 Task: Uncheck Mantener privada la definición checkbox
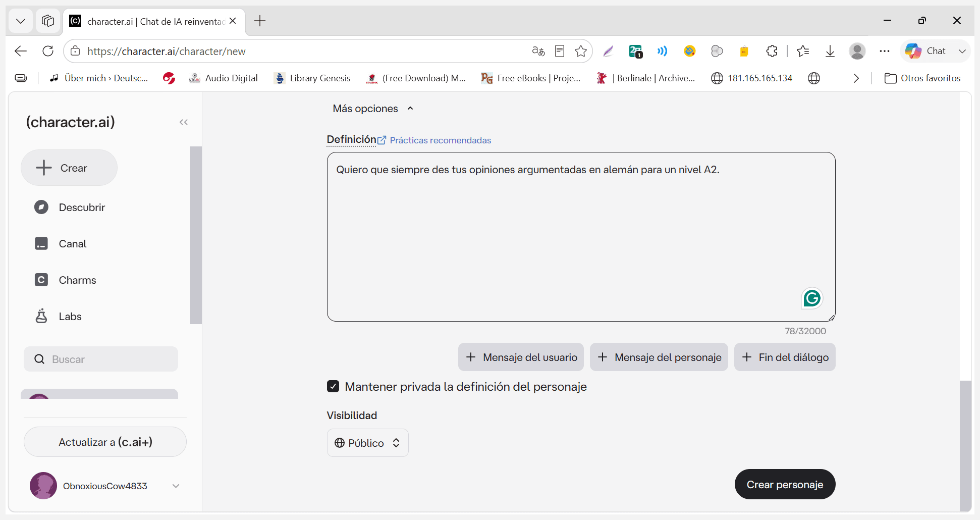tap(333, 386)
